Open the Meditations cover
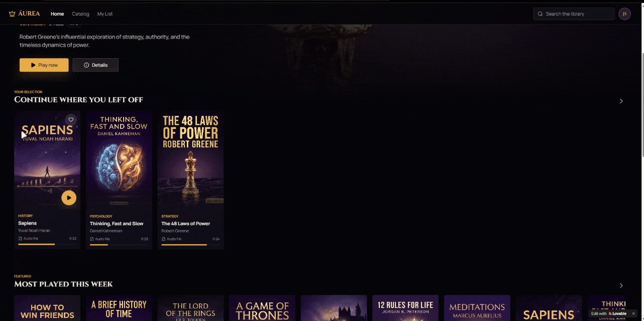The image size is (644, 321). [477, 308]
